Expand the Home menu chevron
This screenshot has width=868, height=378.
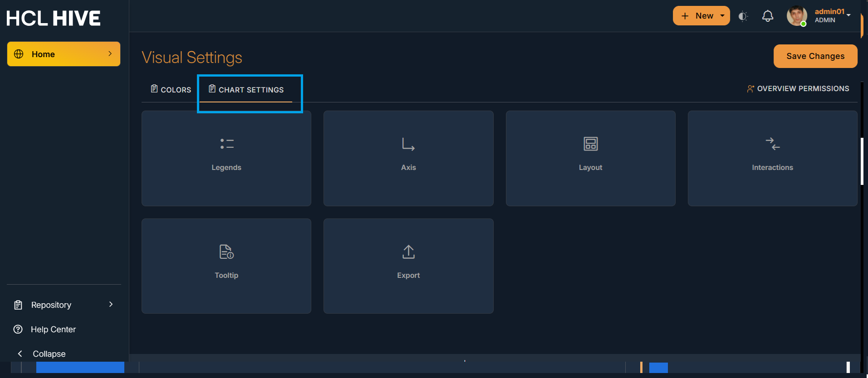110,54
